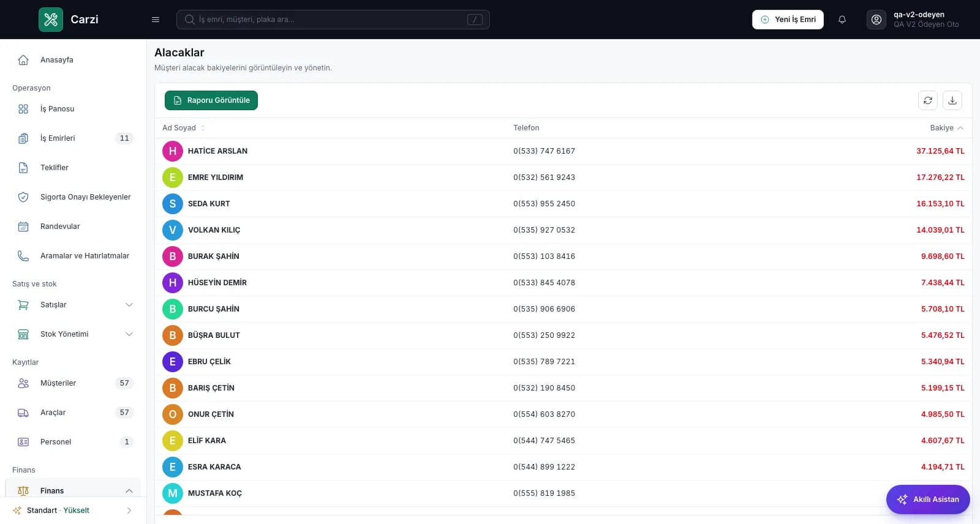Expand the Stok Yönetimi submenu chevron
Image resolution: width=980 pixels, height=524 pixels.
(129, 334)
